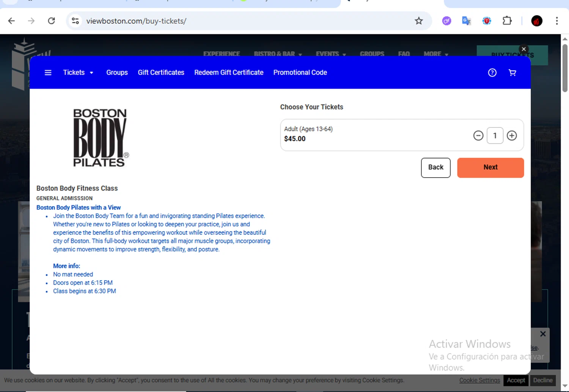Open FAQ in site navigation

(x=404, y=54)
